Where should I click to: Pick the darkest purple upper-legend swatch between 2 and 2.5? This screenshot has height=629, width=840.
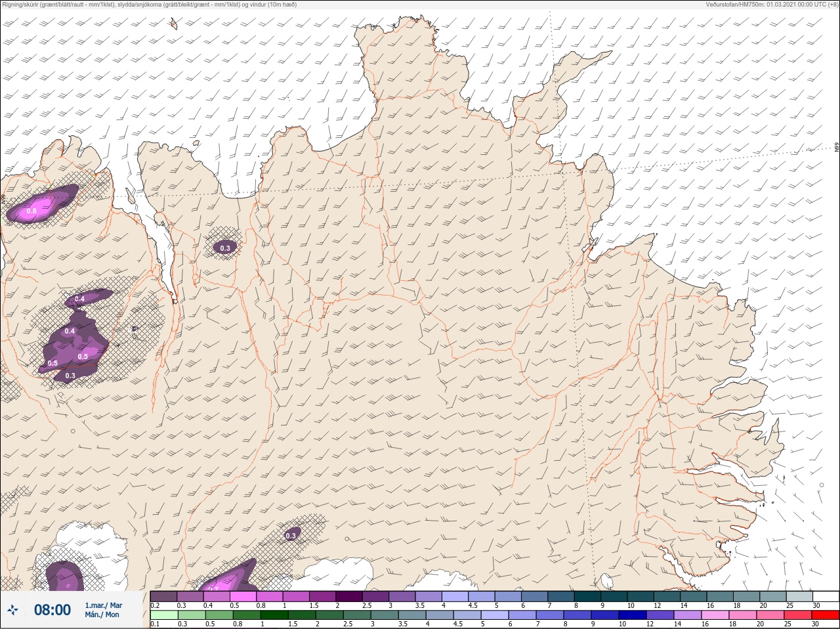[349, 596]
